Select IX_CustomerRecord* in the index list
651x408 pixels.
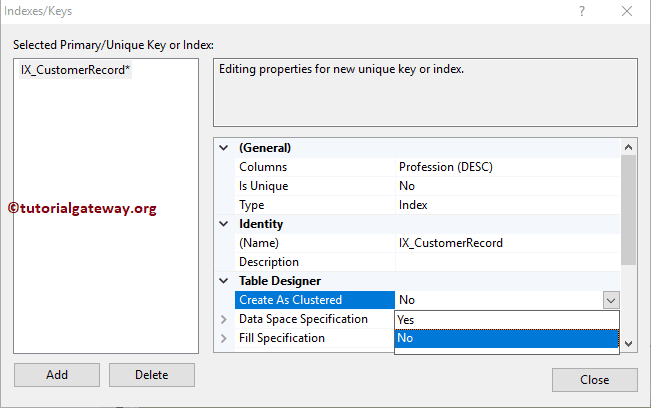(75, 70)
